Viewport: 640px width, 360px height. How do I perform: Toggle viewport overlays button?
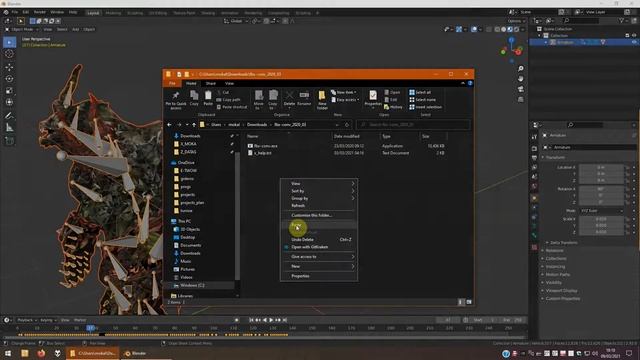[474, 29]
